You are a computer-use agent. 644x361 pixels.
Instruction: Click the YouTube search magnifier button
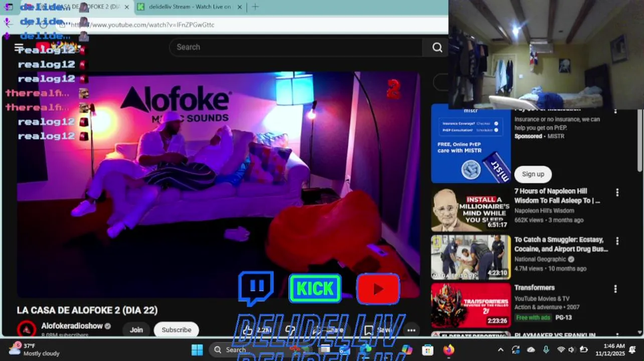[x=437, y=47]
